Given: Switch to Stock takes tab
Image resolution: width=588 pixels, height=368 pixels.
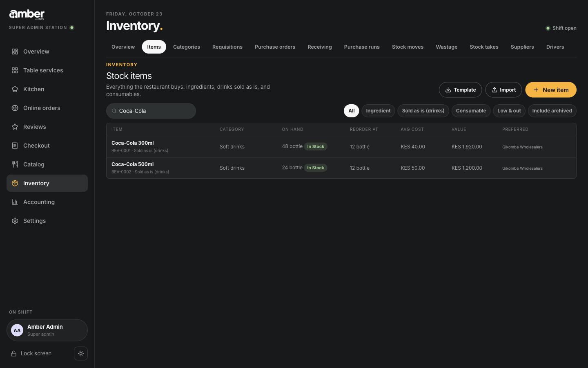Looking at the screenshot, I should tap(484, 47).
